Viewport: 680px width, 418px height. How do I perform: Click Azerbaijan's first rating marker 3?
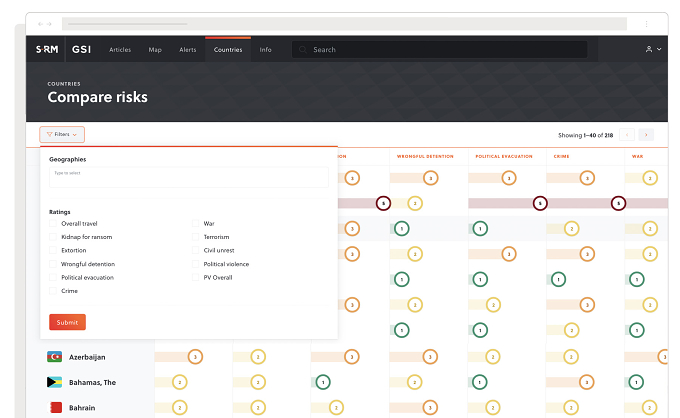[x=195, y=357]
